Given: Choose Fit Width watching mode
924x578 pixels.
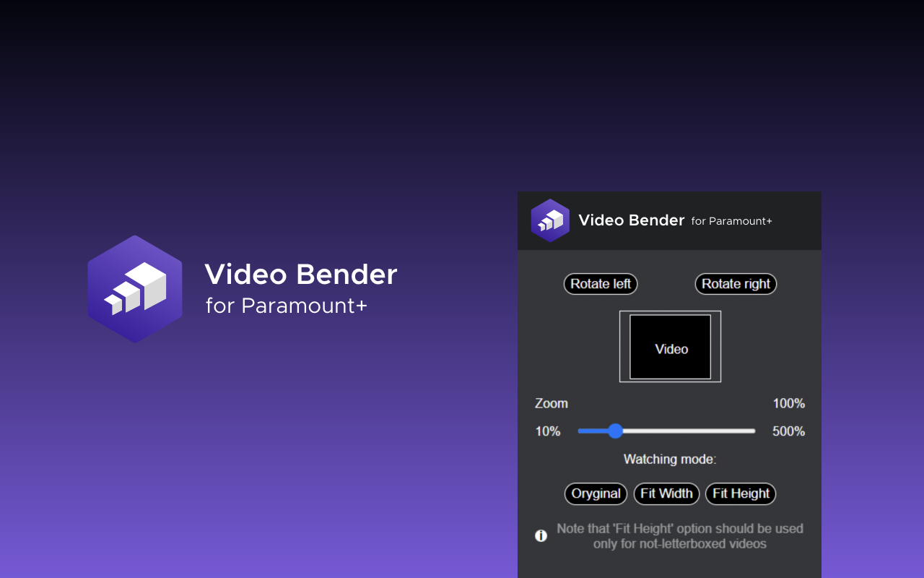Looking at the screenshot, I should (x=666, y=493).
